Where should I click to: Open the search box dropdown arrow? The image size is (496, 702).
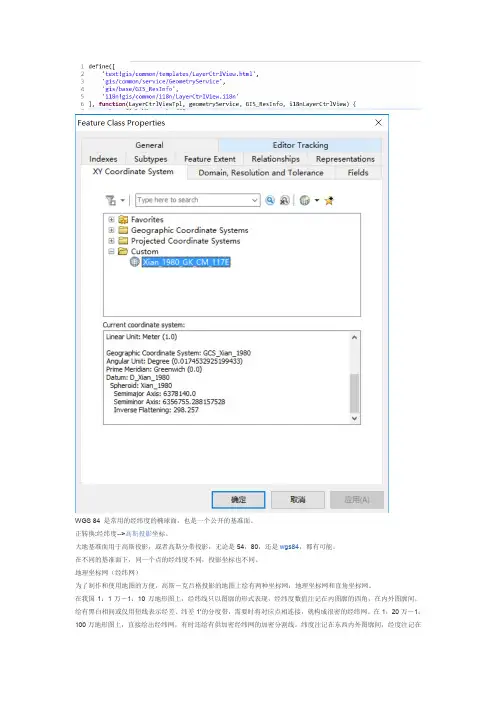point(255,200)
